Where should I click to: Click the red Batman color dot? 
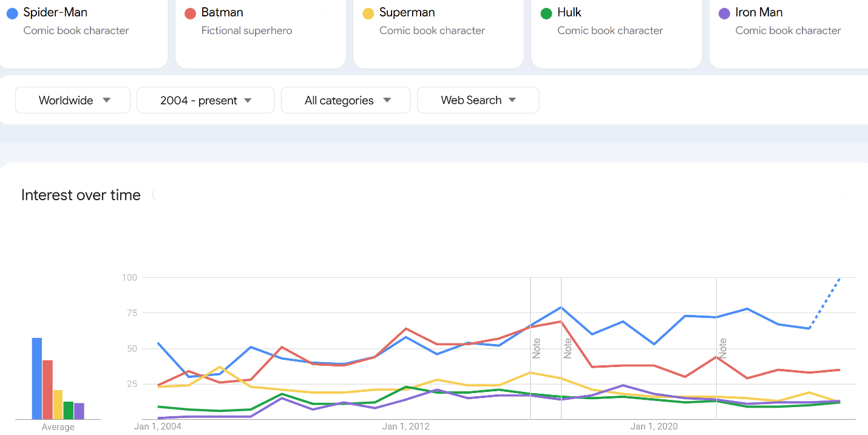tap(190, 13)
